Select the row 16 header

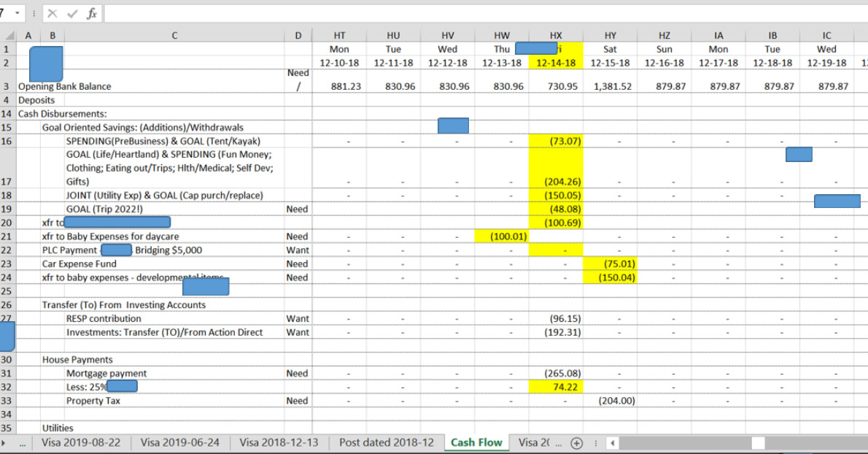[7, 141]
